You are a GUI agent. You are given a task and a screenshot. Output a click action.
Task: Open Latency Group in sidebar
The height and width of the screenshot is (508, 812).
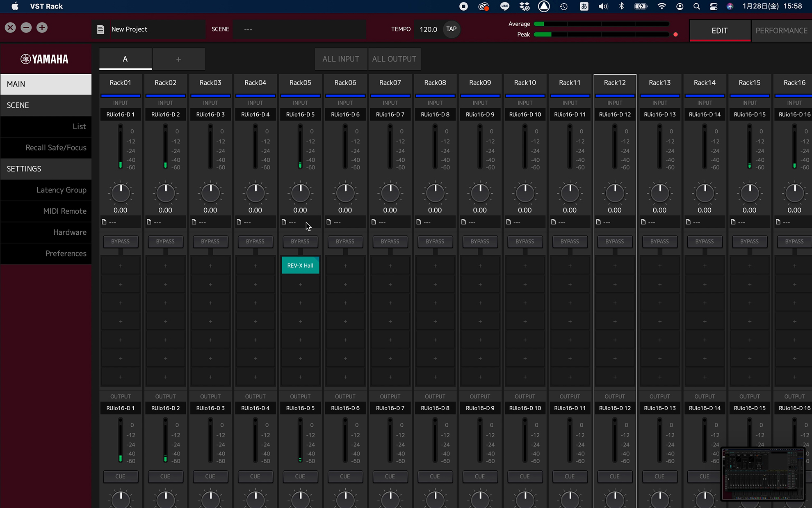tap(61, 190)
